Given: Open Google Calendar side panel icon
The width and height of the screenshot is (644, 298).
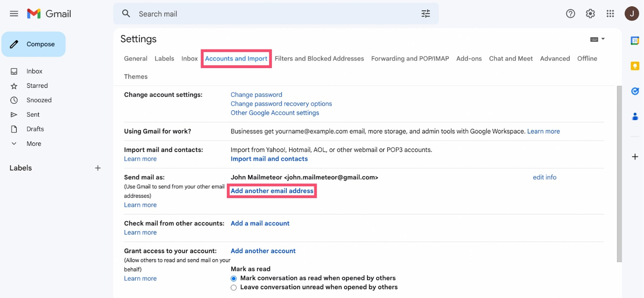Looking at the screenshot, I should point(635,41).
